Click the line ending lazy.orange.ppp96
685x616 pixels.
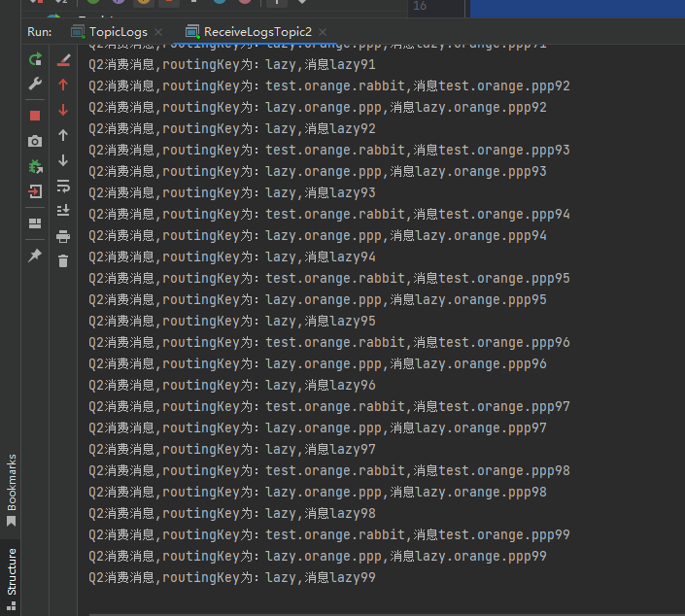318,363
